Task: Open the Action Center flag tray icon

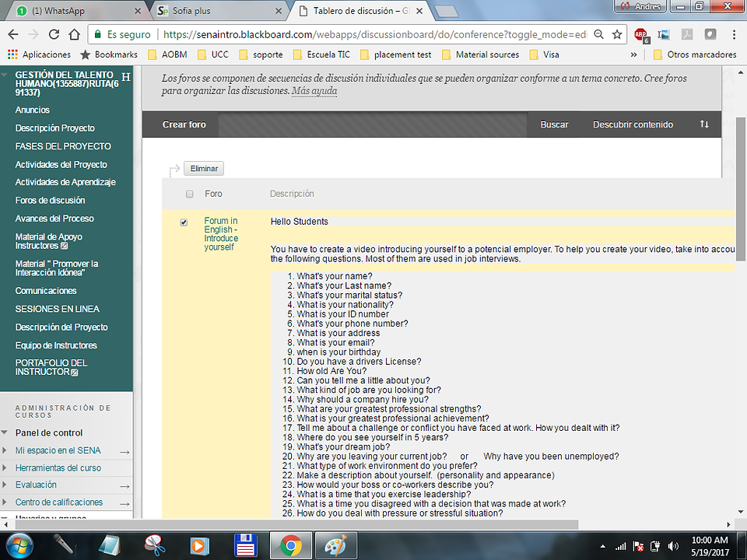Action: tap(638, 546)
